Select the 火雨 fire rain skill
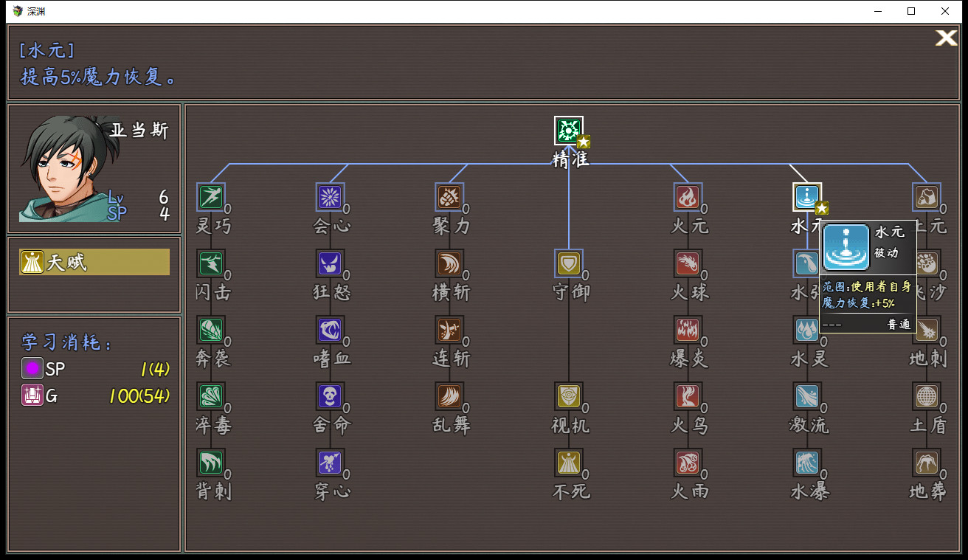This screenshot has height=560, width=968. [688, 462]
